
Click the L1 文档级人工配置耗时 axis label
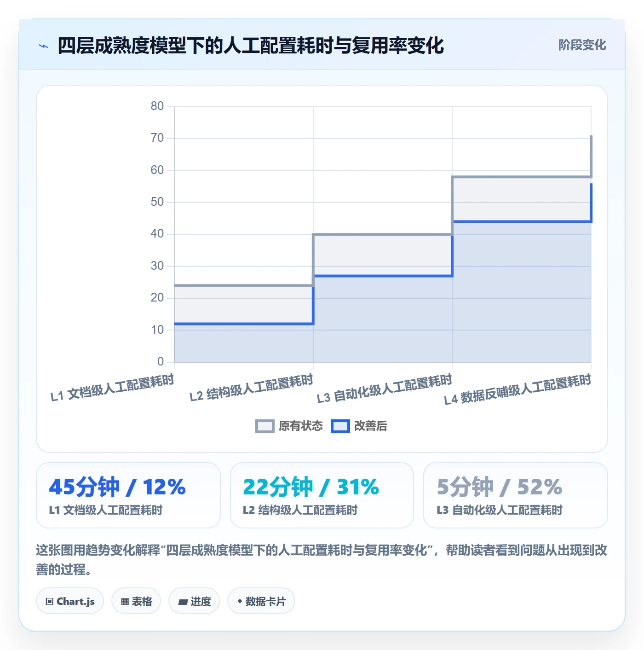click(x=112, y=388)
